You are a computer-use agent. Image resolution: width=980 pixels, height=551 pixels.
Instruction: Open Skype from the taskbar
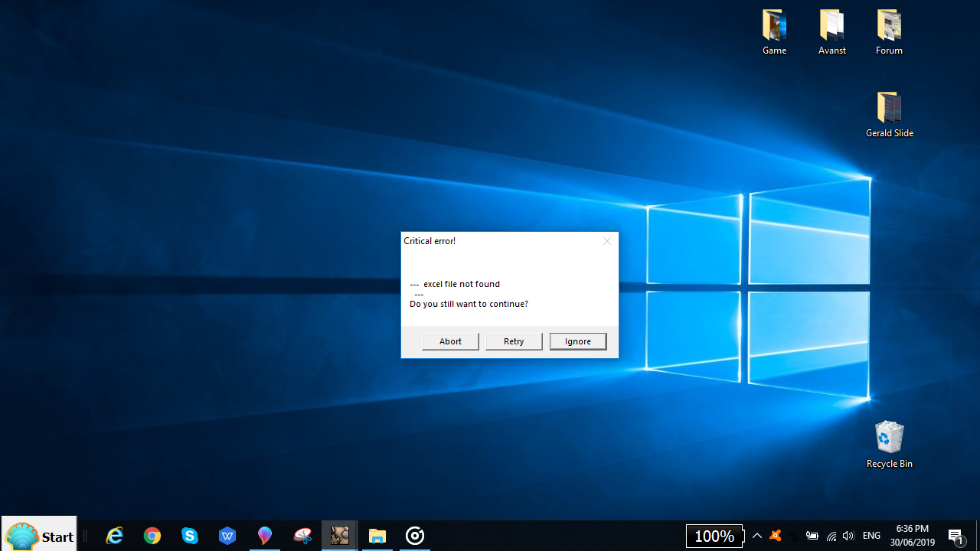pyautogui.click(x=190, y=536)
